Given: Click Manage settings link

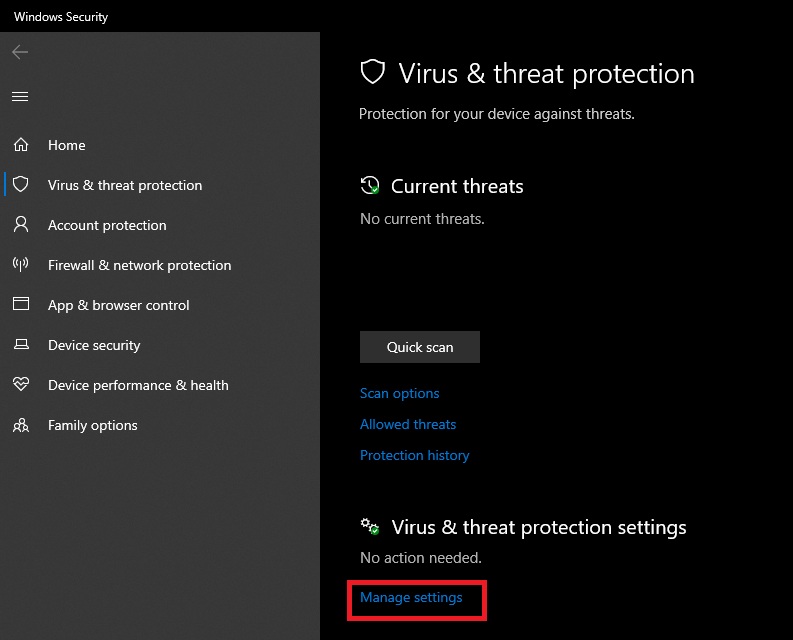Looking at the screenshot, I should pos(411,597).
